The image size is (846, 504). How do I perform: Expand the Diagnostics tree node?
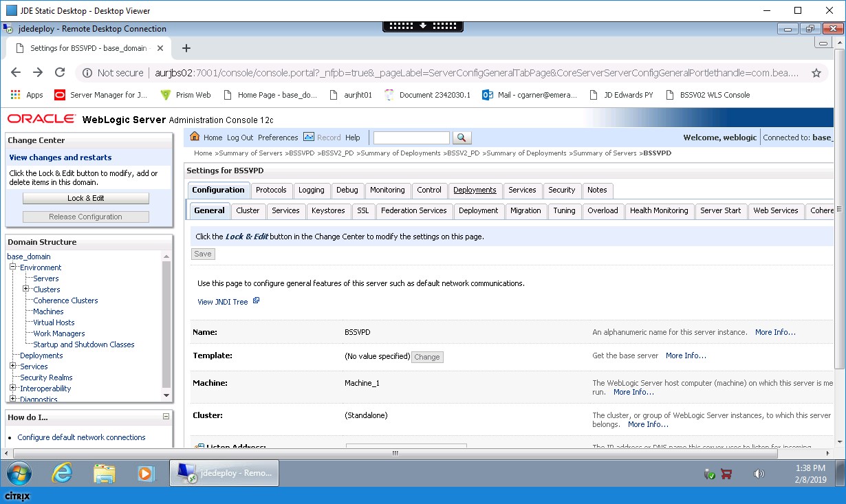13,399
